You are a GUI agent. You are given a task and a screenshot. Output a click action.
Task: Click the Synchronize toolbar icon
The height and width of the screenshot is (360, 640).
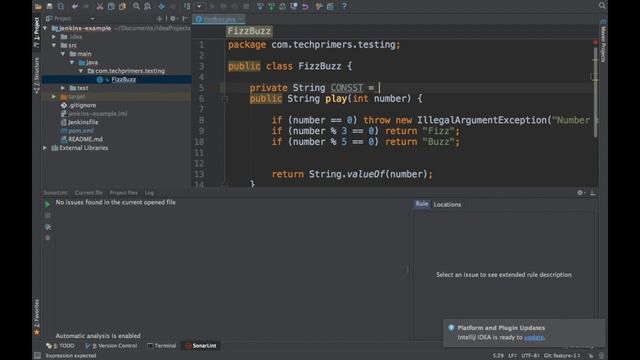pyautogui.click(x=61, y=6)
